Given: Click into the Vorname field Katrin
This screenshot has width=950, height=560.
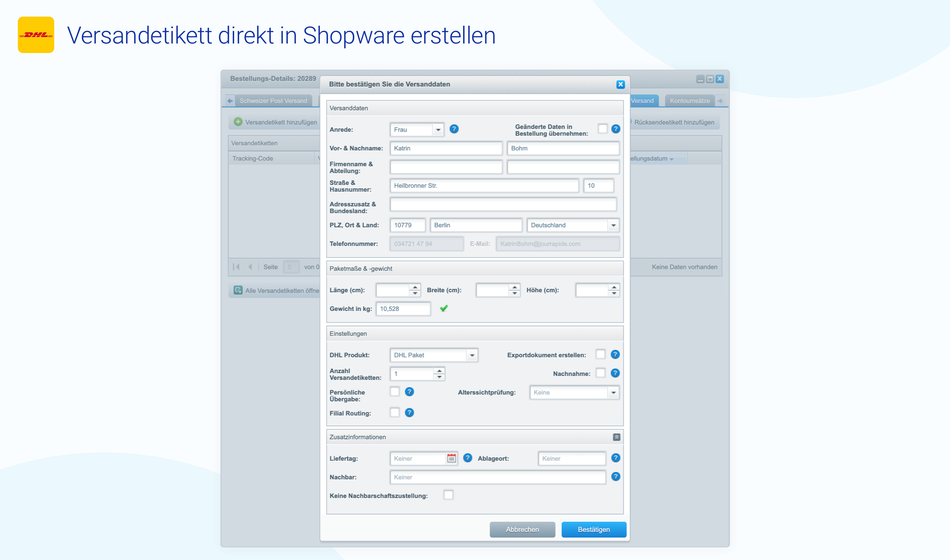Looking at the screenshot, I should click(x=446, y=148).
